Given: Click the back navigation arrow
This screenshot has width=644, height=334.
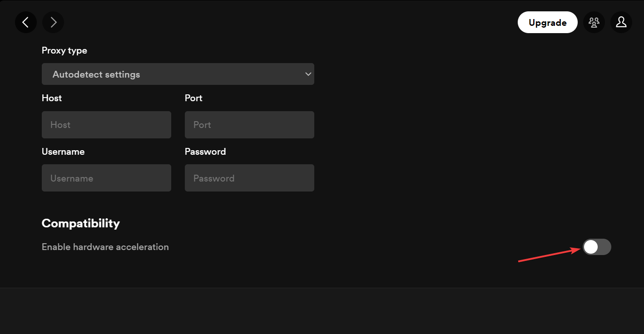Looking at the screenshot, I should (x=25, y=22).
